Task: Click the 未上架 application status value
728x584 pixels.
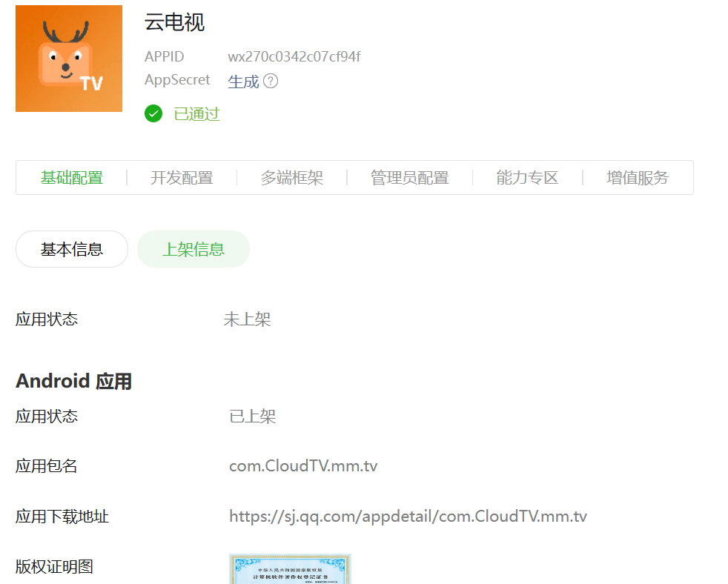Action: coord(247,319)
